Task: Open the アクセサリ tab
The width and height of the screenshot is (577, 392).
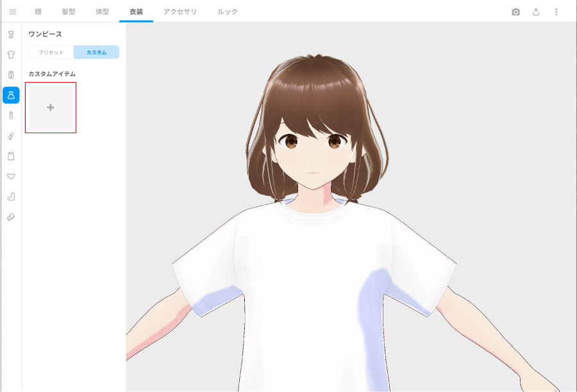Action: pos(180,12)
